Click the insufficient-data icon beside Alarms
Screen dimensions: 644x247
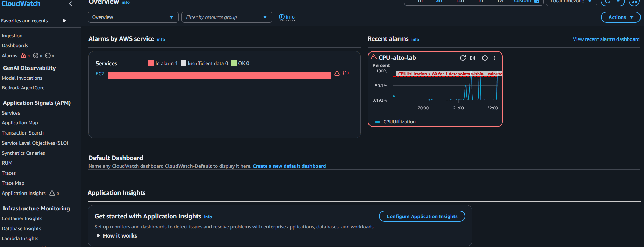tap(48, 56)
